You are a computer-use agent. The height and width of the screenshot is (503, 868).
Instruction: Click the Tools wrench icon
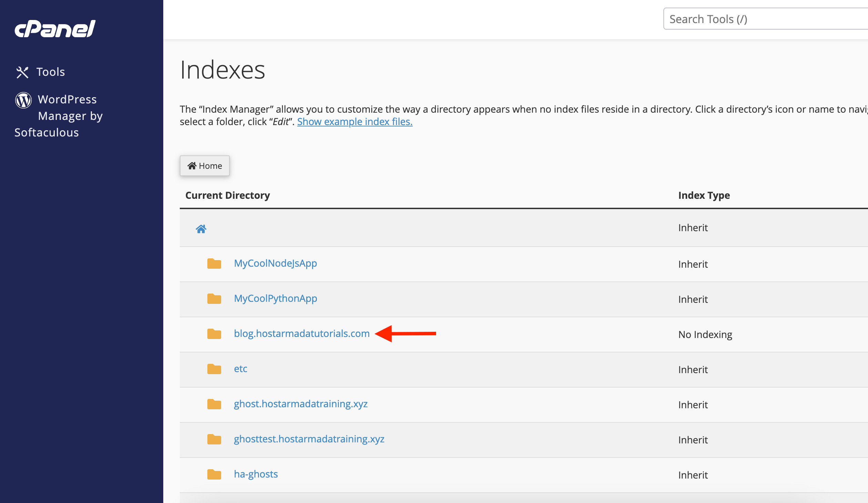point(22,72)
